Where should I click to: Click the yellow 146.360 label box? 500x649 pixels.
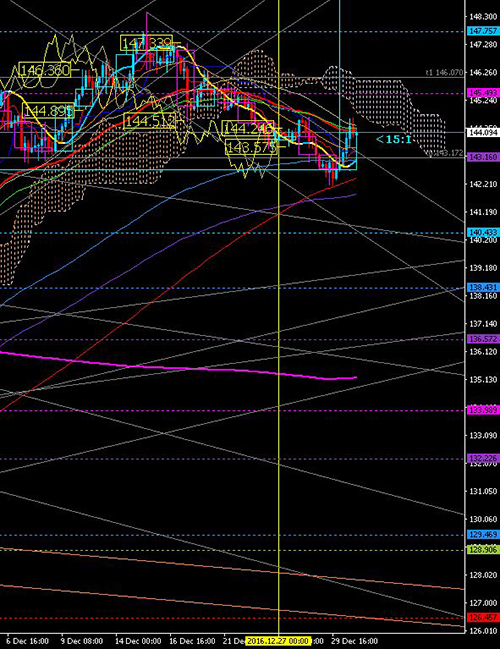pyautogui.click(x=45, y=70)
